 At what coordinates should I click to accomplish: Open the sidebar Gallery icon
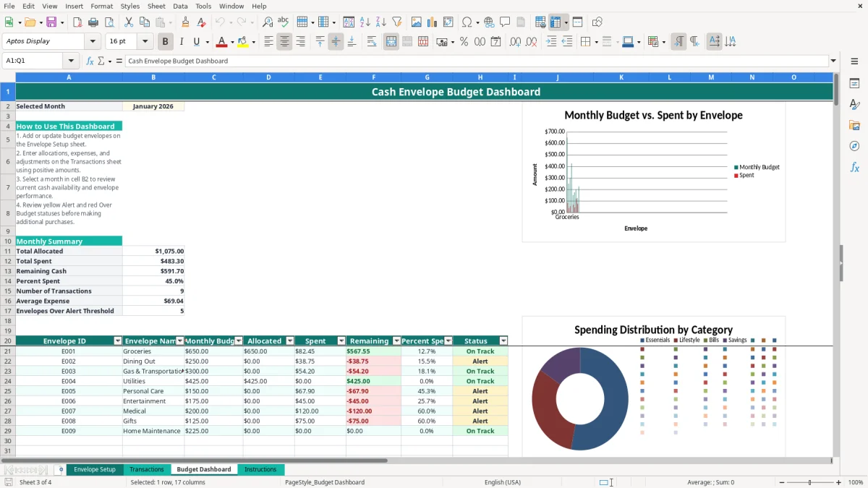click(854, 125)
